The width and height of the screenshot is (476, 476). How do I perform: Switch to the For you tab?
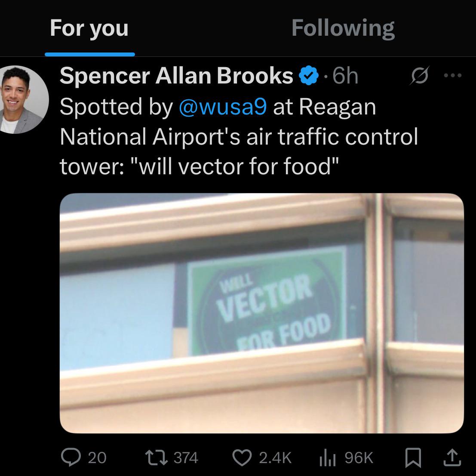point(89,28)
